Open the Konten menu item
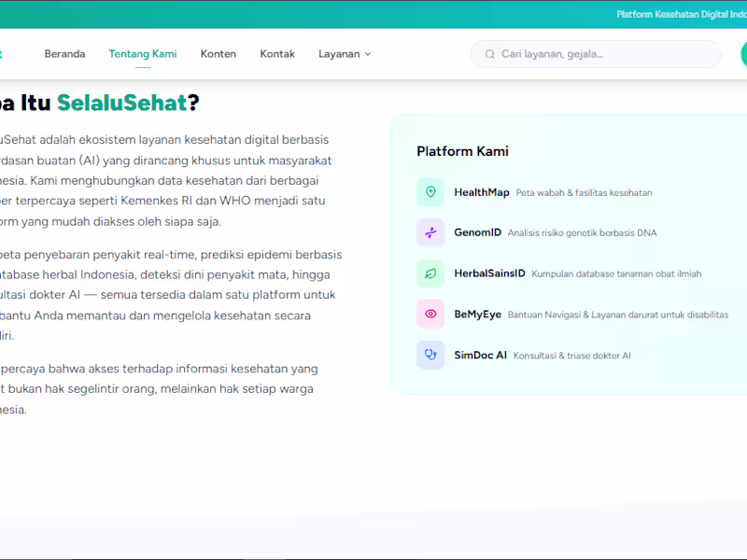The image size is (747, 560). 218,54
